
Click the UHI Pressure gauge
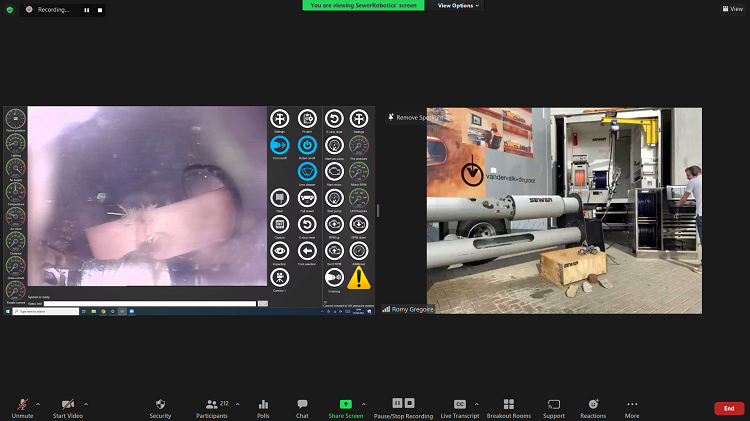[359, 198]
